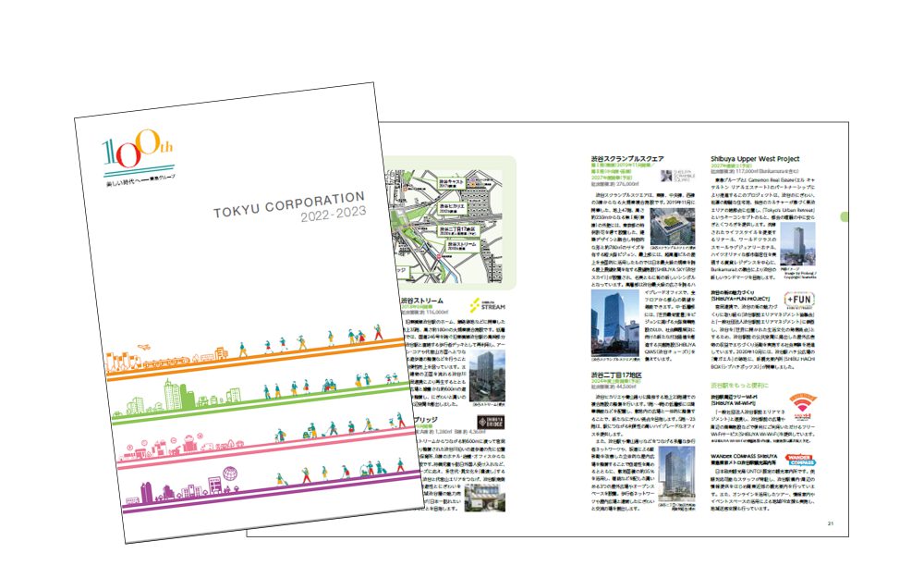Image resolution: width=924 pixels, height=578 pixels.
Task: Click the SHIBUYA+FUN PROJECT heading
Action: tap(740, 299)
